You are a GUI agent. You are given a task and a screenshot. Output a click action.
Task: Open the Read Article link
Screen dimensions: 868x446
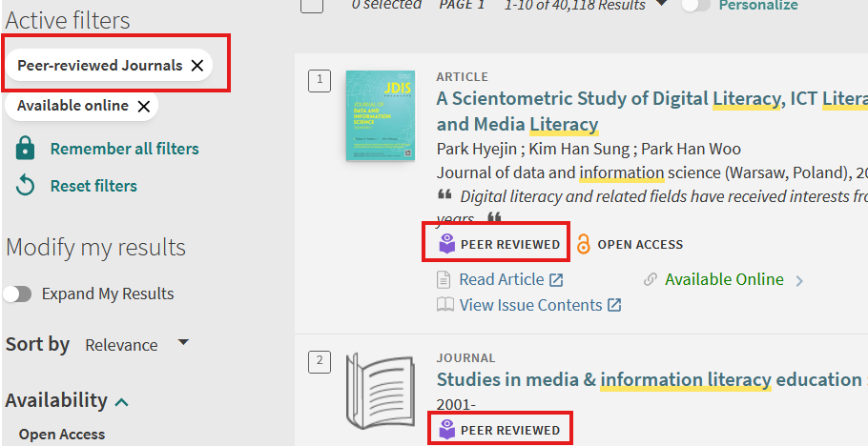pos(502,279)
